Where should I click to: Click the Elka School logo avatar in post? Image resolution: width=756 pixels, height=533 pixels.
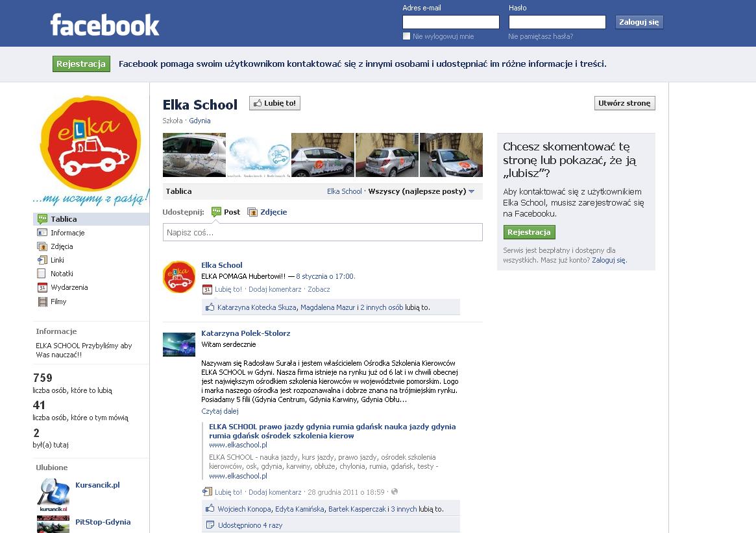(x=179, y=277)
